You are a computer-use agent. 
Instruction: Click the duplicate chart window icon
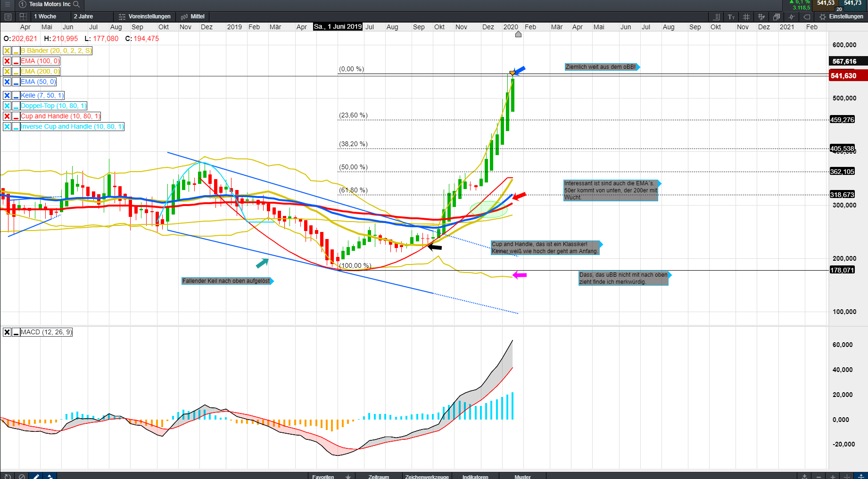coord(777,17)
